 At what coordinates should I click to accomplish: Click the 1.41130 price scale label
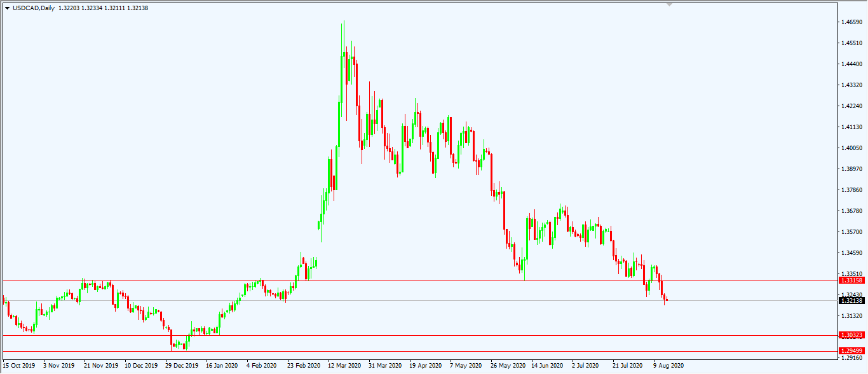click(851, 127)
